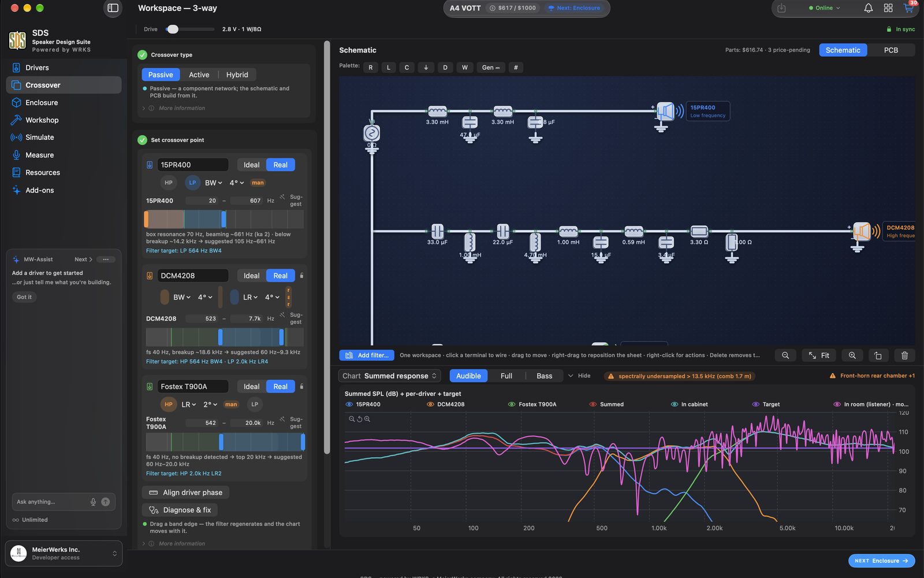Add a wire (W) from the palette
The width and height of the screenshot is (924, 578).
465,68
